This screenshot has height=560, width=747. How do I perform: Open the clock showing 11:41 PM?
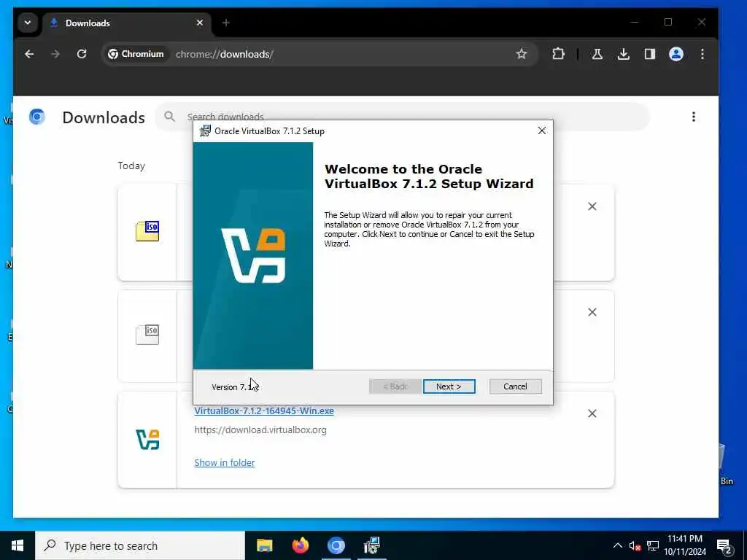(x=685, y=545)
